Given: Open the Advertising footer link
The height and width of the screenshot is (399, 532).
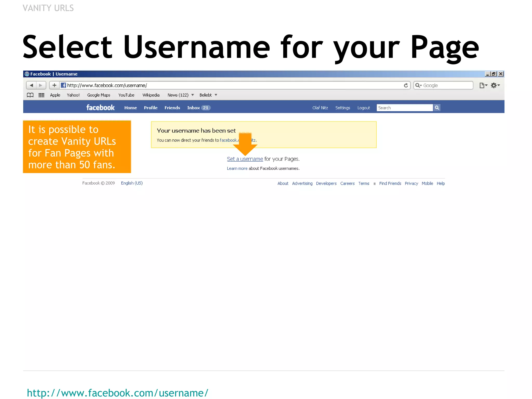Looking at the screenshot, I should [302, 183].
